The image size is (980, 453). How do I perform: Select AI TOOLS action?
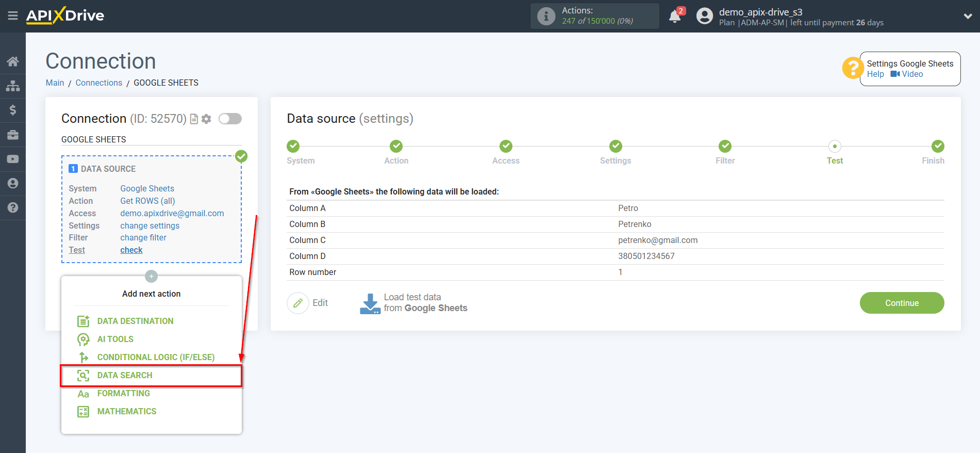(x=115, y=339)
